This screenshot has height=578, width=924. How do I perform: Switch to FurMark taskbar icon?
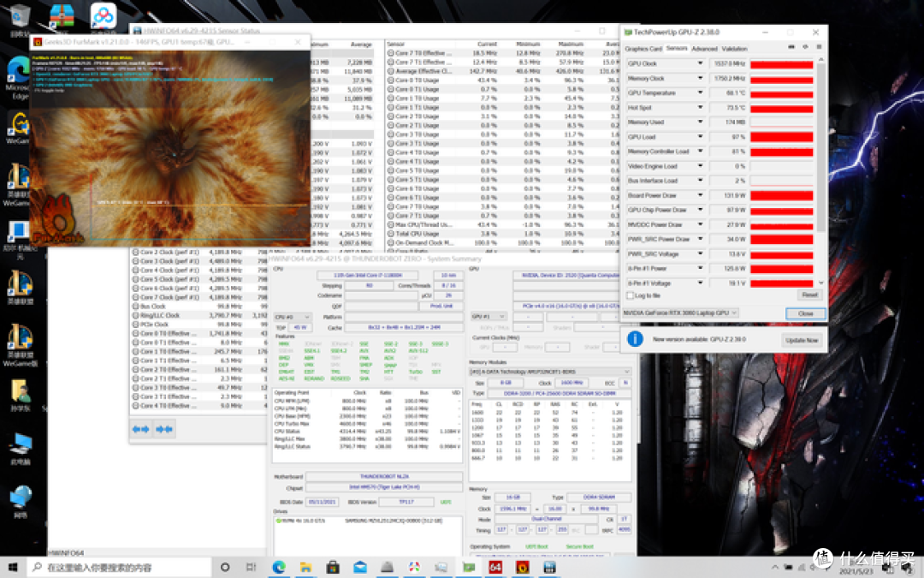coord(522,568)
